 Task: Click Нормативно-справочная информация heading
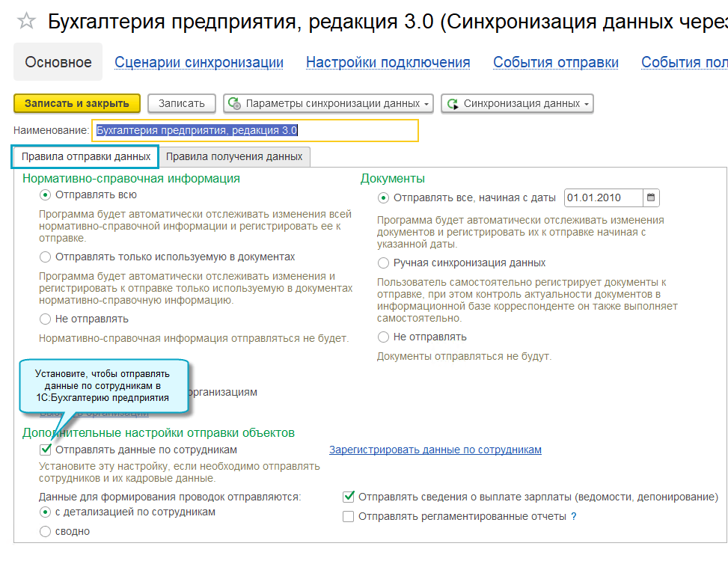131,178
